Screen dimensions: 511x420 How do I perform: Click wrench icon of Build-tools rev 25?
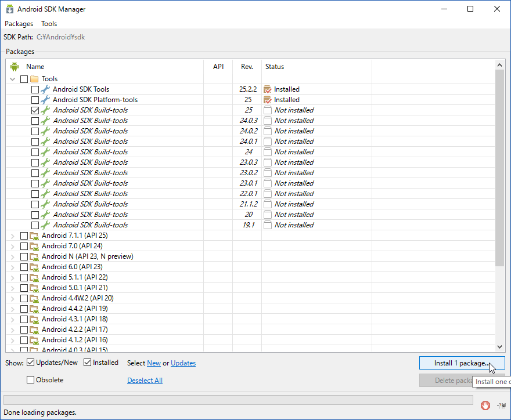tap(45, 110)
